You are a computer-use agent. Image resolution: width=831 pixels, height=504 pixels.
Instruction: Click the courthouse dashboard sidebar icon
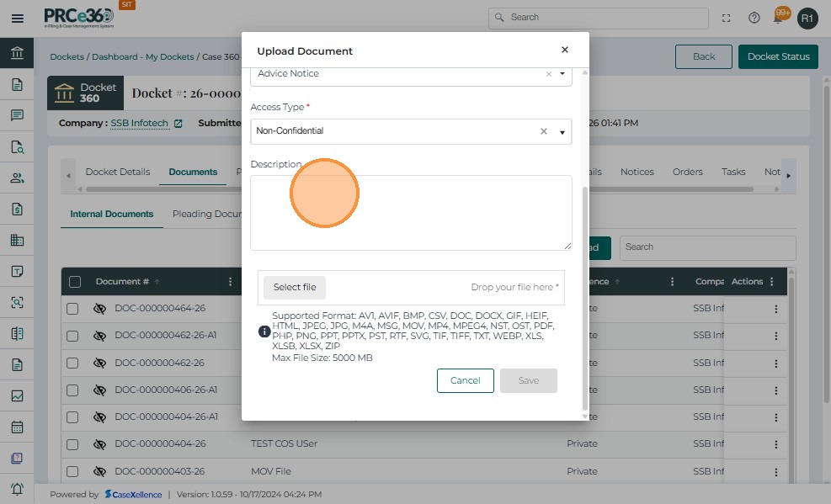point(17,54)
